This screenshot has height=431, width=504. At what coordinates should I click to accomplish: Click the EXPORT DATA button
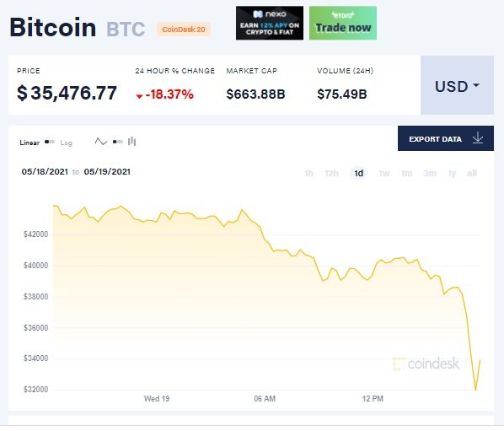click(446, 138)
